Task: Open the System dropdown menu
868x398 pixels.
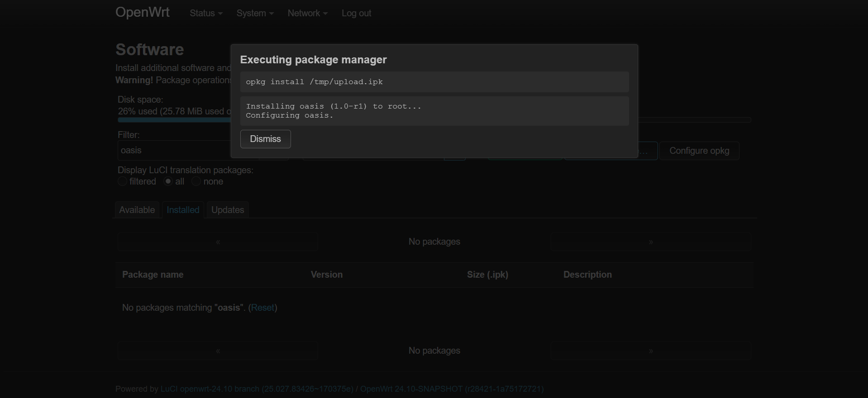Action: tap(255, 13)
